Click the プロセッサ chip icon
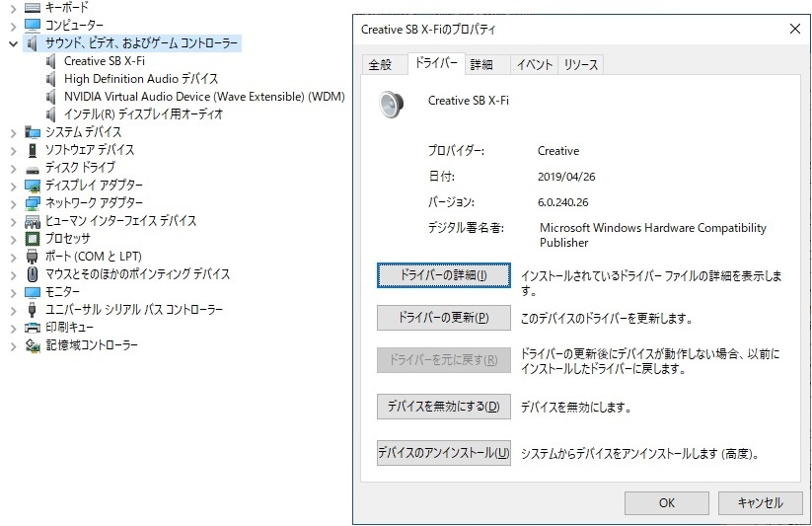Image resolution: width=812 pixels, height=526 pixels. tap(33, 239)
